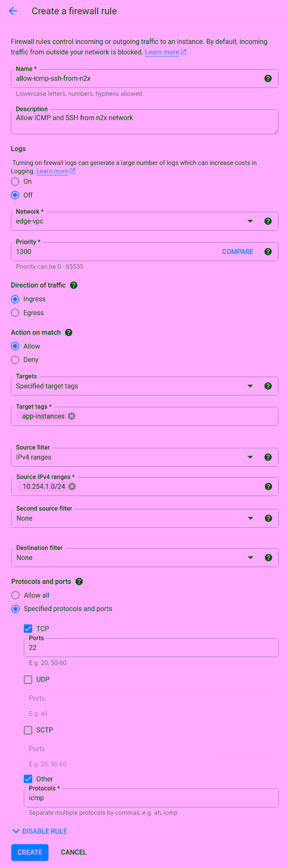Image resolution: width=288 pixels, height=868 pixels.
Task: Click help icon beside Priority field
Action: (268, 252)
